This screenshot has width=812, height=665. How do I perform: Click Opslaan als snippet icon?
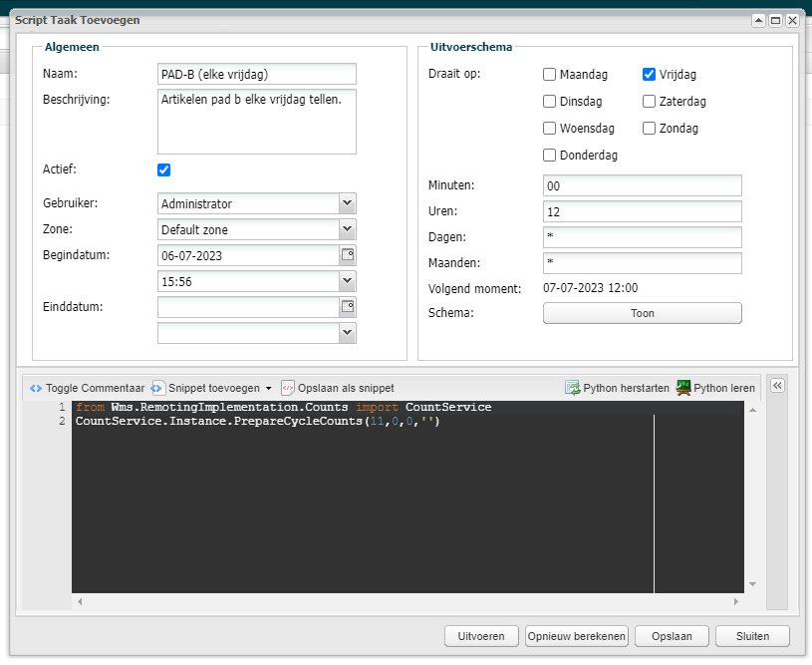point(288,388)
